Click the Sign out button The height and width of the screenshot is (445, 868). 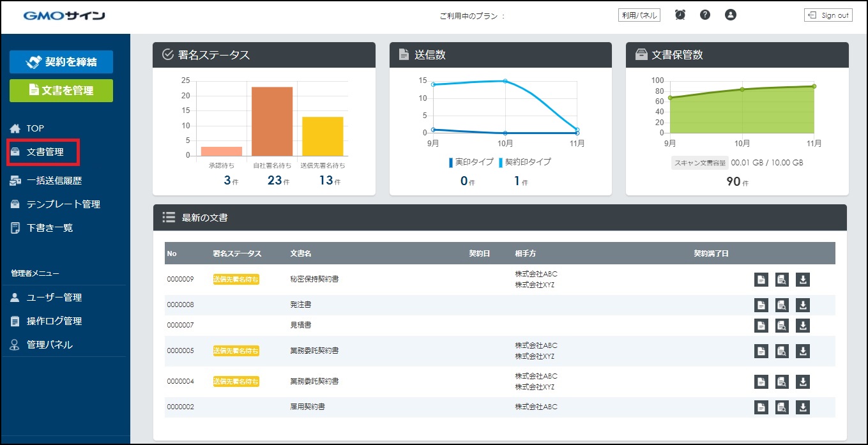(x=828, y=15)
